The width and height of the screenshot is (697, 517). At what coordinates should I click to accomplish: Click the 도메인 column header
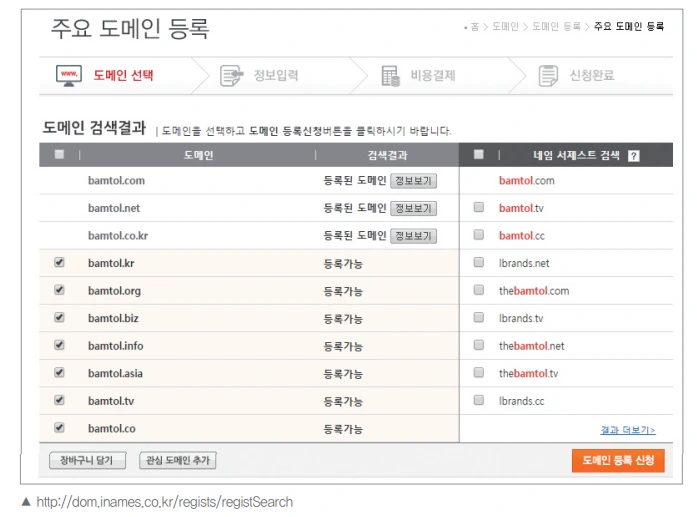point(198,155)
